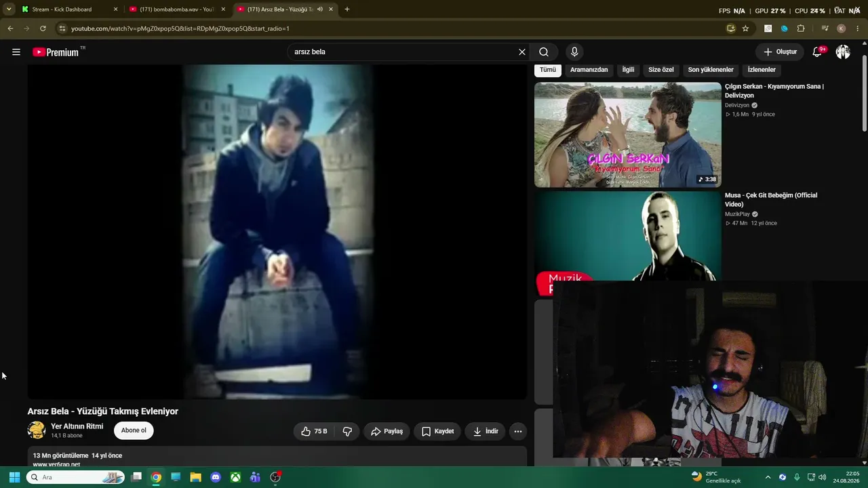Open the clock and date panel
The image size is (868, 488).
tap(847, 477)
